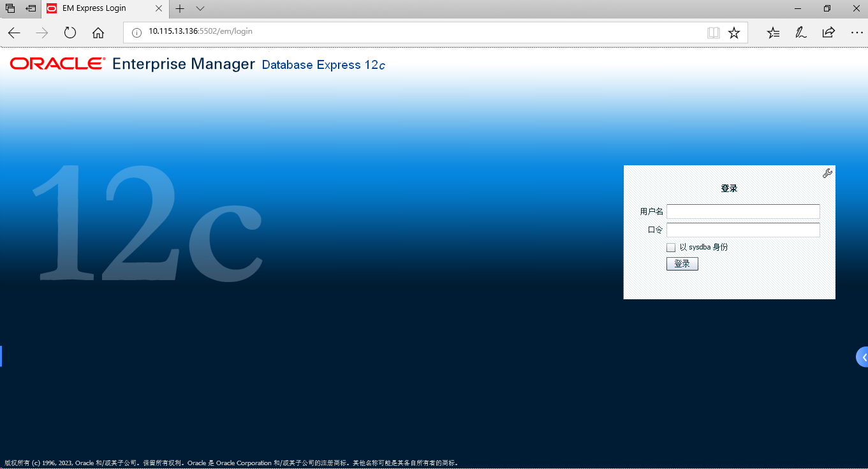
Task: Toggle reading view book icon
Action: click(714, 33)
